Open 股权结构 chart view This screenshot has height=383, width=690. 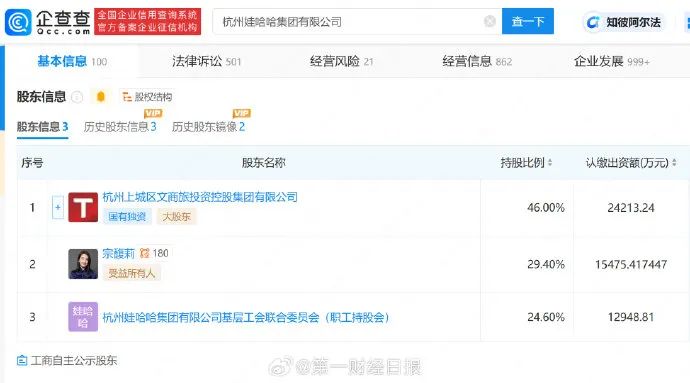coord(147,97)
